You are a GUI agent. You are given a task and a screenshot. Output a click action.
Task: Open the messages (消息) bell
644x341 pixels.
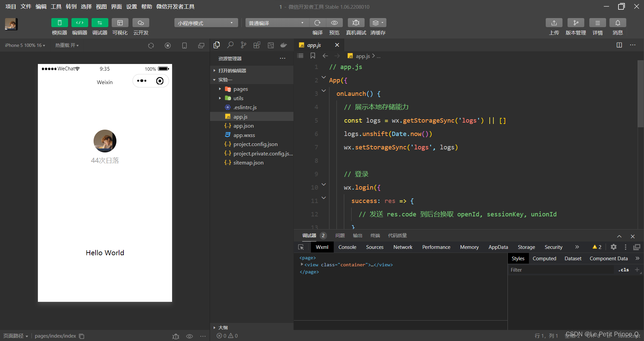(618, 23)
